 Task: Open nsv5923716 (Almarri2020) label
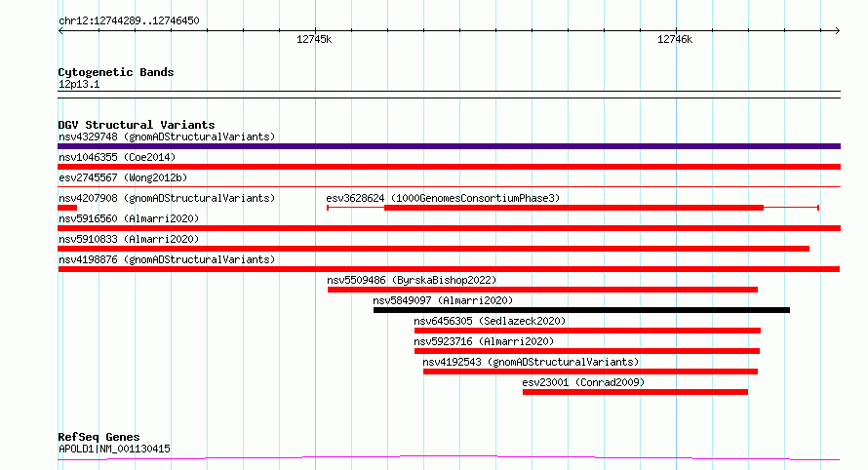click(484, 341)
